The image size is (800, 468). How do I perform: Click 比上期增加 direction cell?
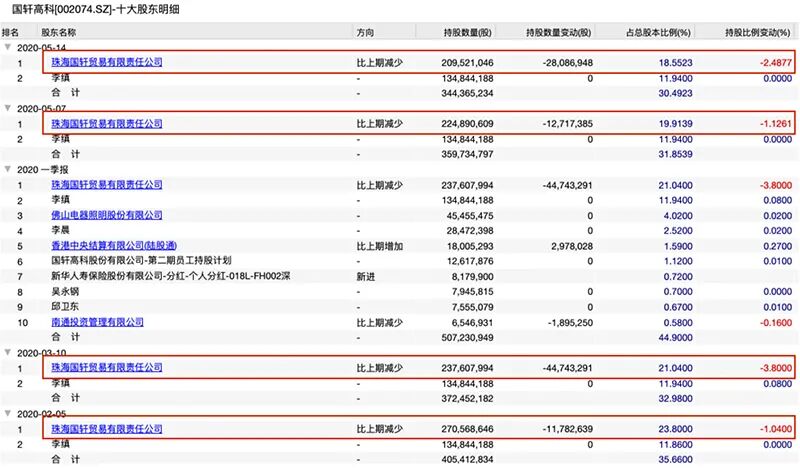tap(380, 246)
